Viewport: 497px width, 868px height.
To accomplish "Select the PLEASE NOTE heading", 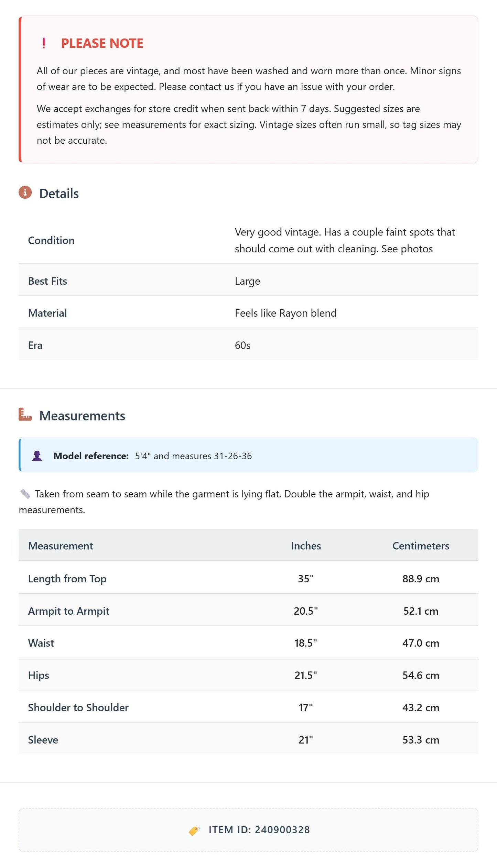I will click(x=102, y=43).
